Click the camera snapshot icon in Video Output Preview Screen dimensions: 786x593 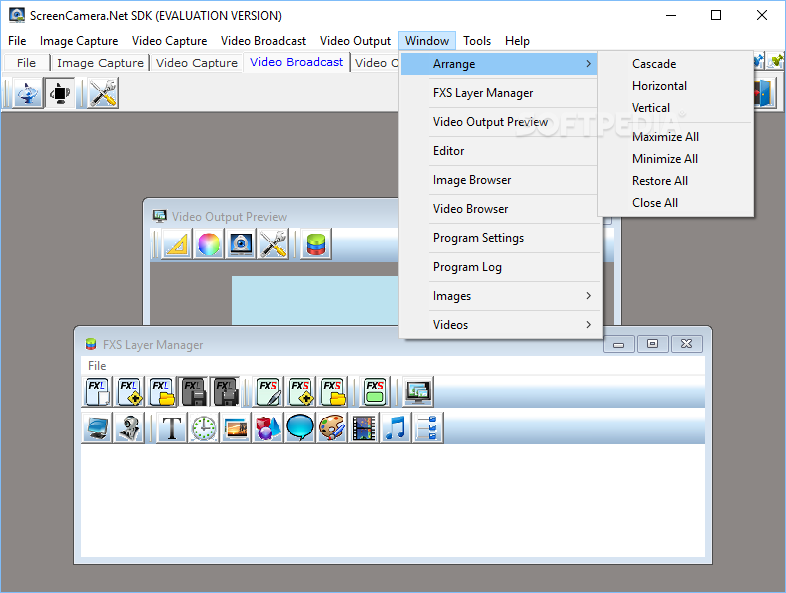point(241,244)
